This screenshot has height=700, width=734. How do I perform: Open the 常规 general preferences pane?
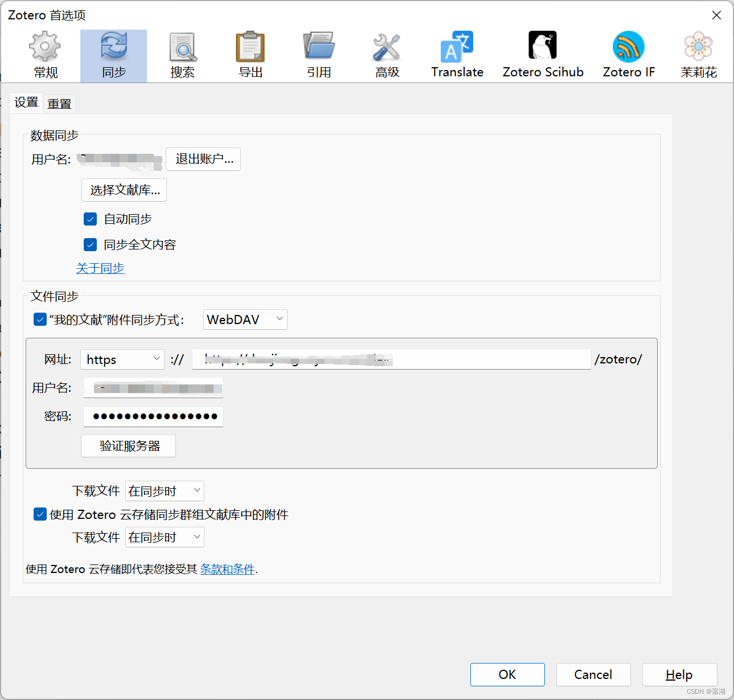46,56
